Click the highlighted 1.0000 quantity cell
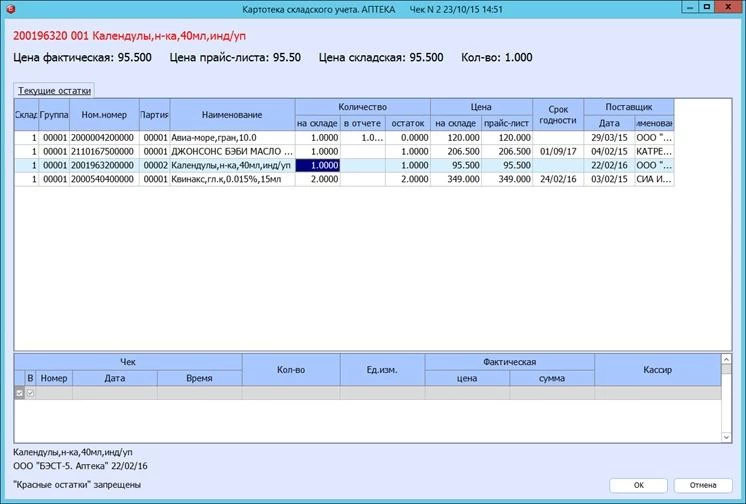The width and height of the screenshot is (746, 504). [318, 165]
